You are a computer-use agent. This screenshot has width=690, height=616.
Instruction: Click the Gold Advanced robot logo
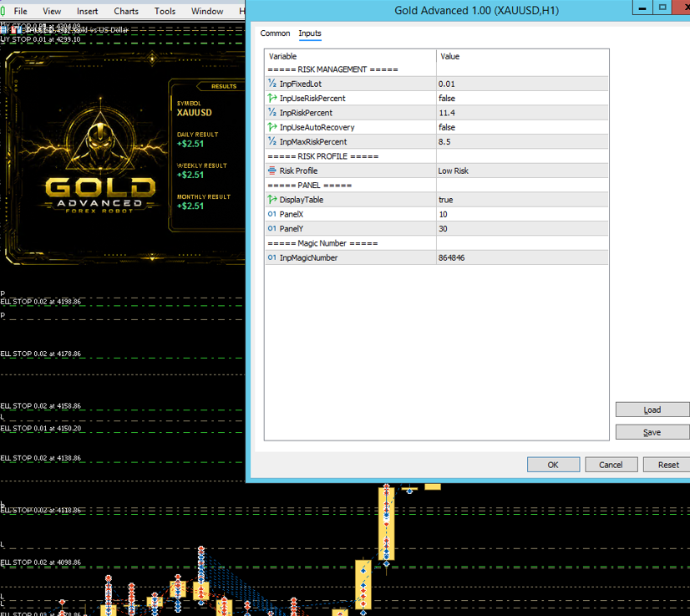click(x=100, y=156)
